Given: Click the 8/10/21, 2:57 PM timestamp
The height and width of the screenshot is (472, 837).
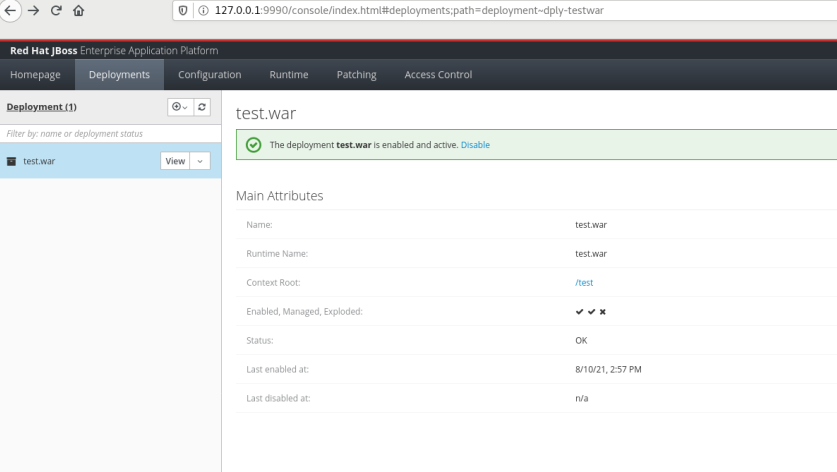Looking at the screenshot, I should [x=609, y=369].
